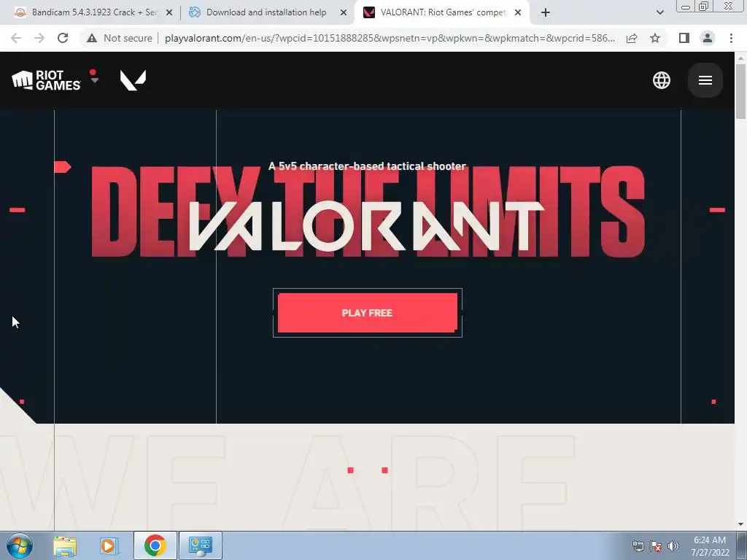Click the volume speaker tray icon
747x560 pixels.
tap(673, 546)
